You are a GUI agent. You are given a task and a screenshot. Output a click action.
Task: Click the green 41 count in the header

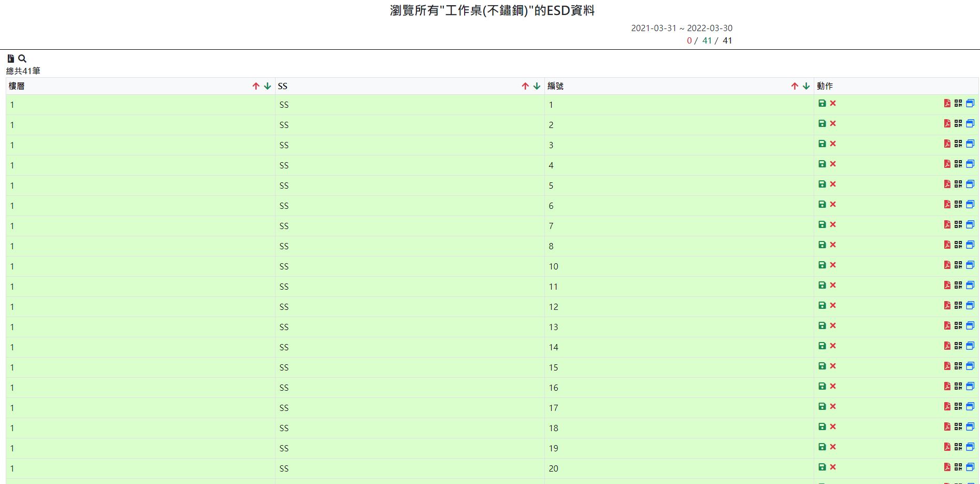[707, 41]
